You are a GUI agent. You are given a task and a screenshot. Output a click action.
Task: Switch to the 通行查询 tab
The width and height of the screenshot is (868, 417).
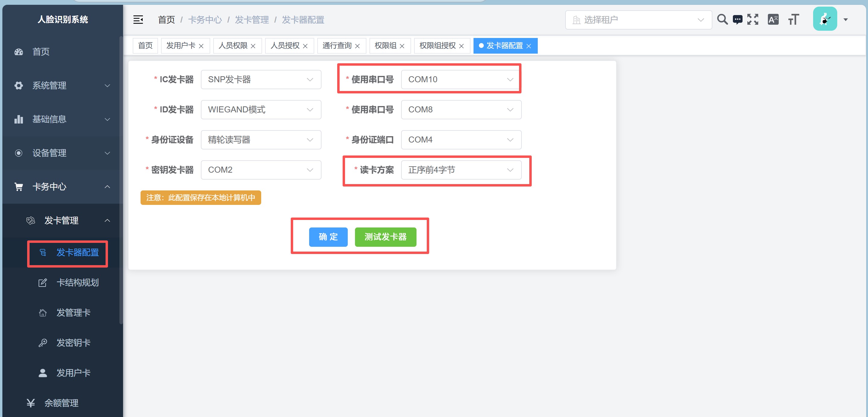pyautogui.click(x=337, y=46)
